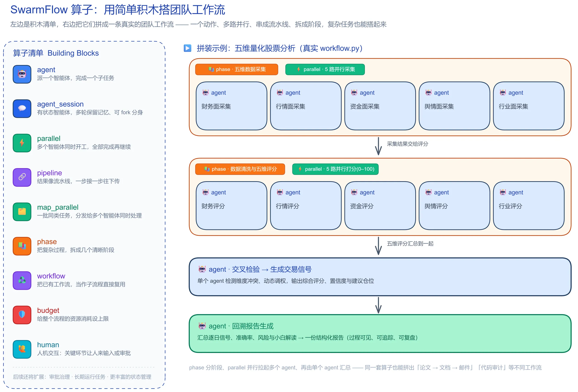578x392 pixels.
Task: Click the map_parallel yellow folder icon
Action: pos(22,211)
